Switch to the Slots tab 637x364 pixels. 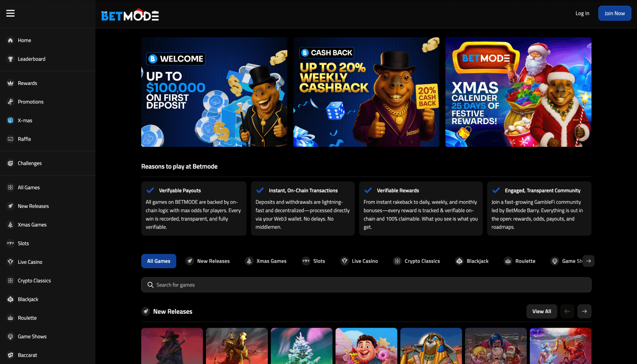pos(314,261)
